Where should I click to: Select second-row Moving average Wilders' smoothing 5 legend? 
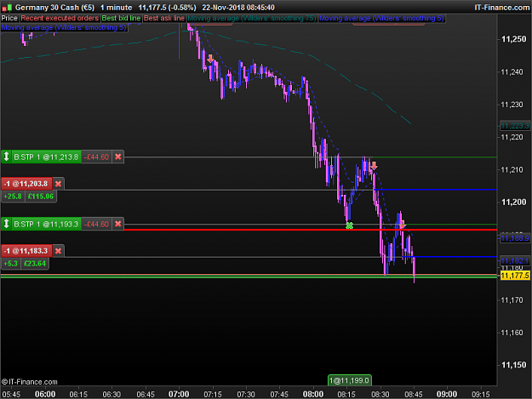[64, 27]
